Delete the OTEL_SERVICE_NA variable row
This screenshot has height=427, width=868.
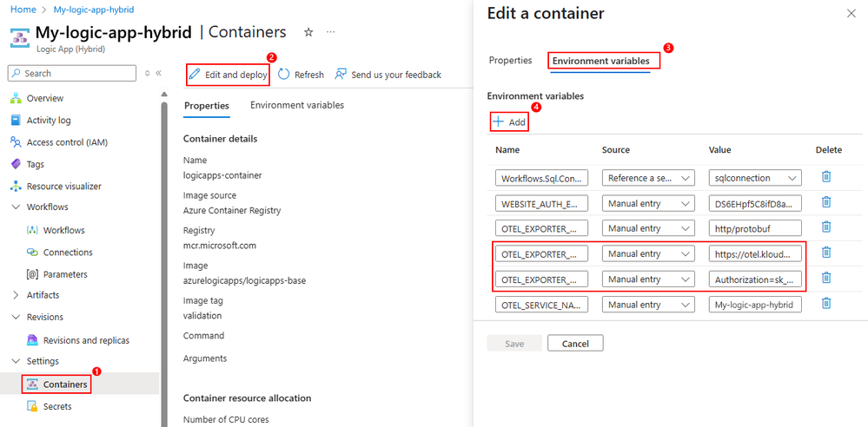(826, 304)
